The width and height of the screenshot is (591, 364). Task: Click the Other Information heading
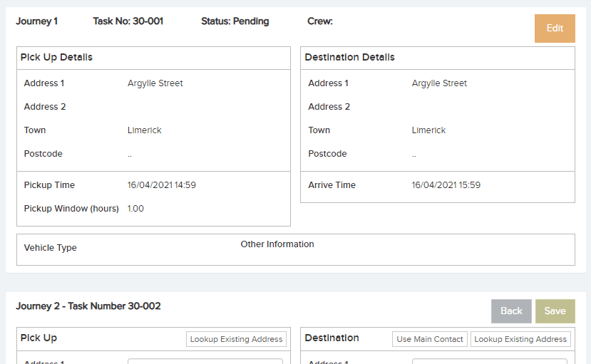pyautogui.click(x=277, y=244)
